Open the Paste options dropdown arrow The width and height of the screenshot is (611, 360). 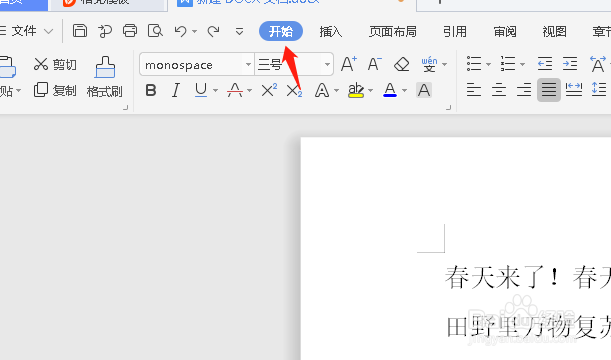18,91
